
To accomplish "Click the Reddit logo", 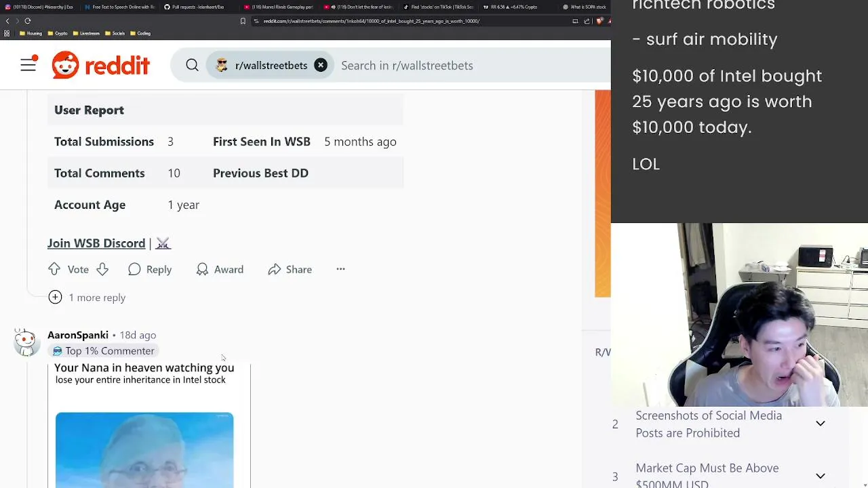I will pos(100,65).
